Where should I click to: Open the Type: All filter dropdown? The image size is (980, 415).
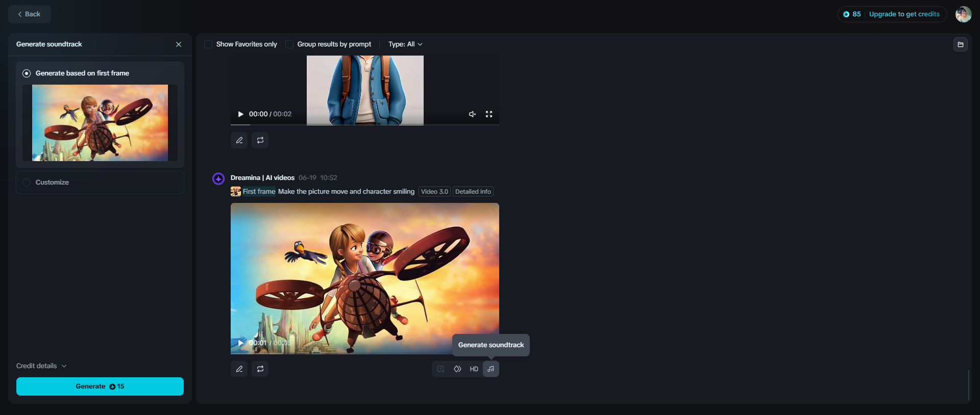point(405,44)
